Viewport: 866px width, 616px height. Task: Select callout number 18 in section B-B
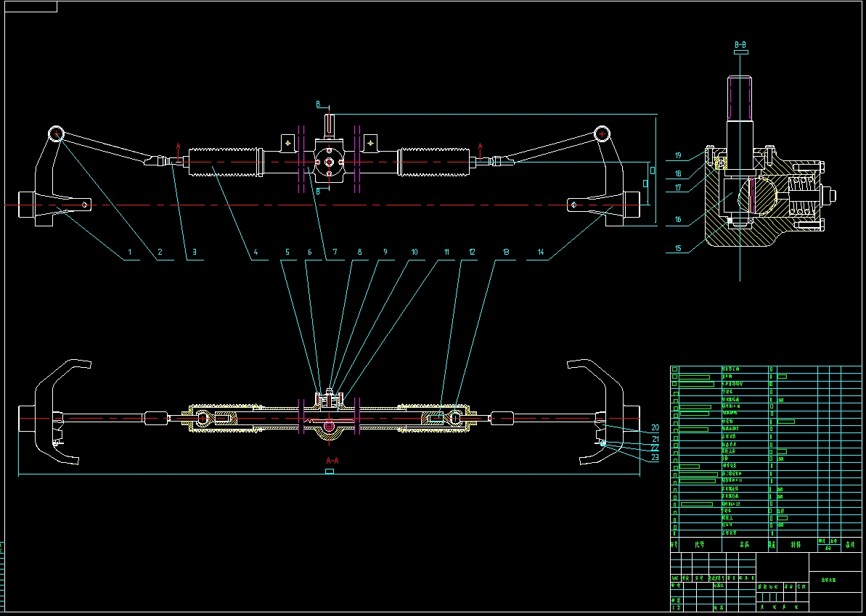tap(678, 173)
